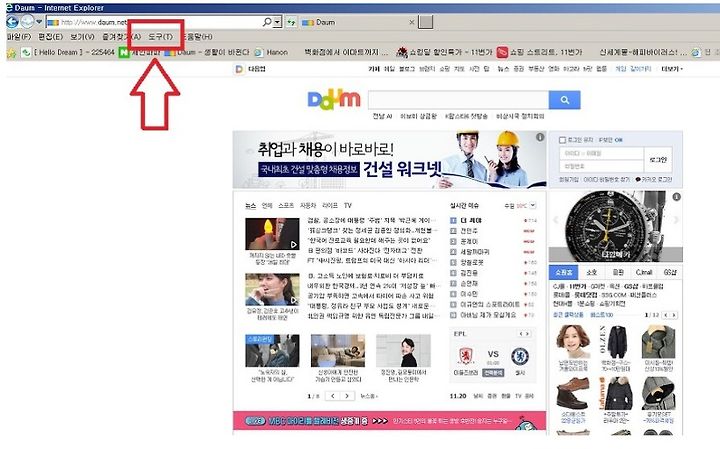Open the recent pages dropdown beside navigation arrows
The width and height of the screenshot is (720, 449).
click(x=39, y=22)
